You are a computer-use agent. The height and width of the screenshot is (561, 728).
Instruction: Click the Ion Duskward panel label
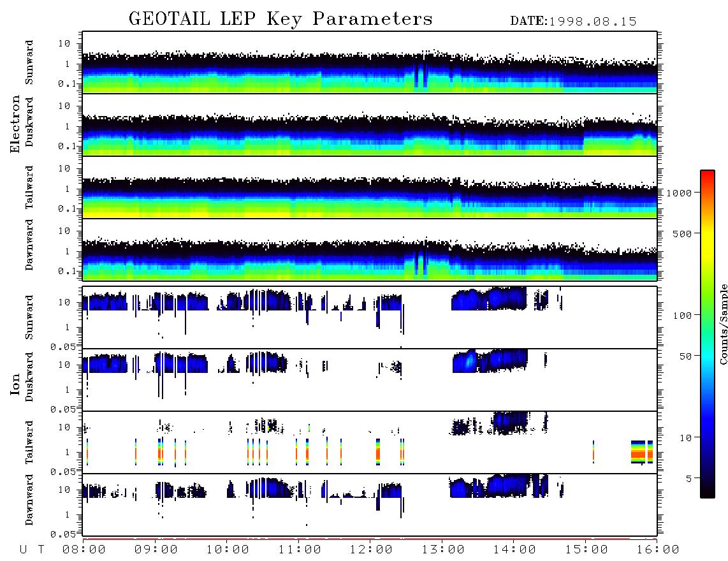tap(29, 377)
